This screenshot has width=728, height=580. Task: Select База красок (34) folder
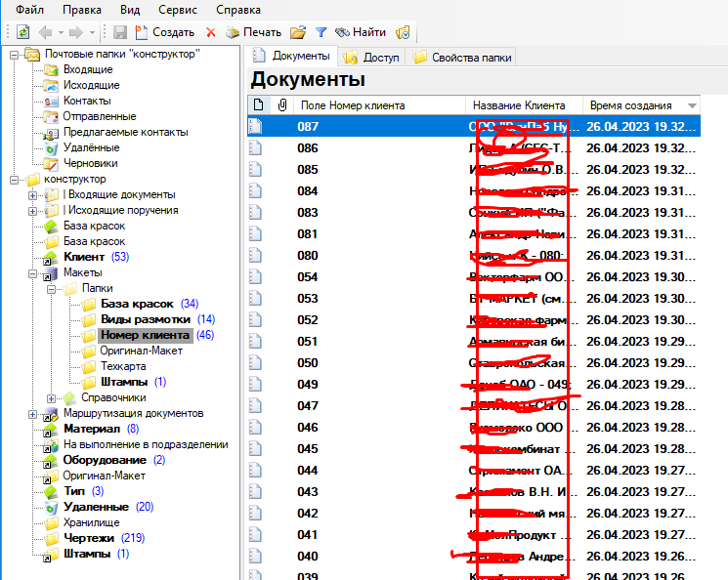point(150,304)
